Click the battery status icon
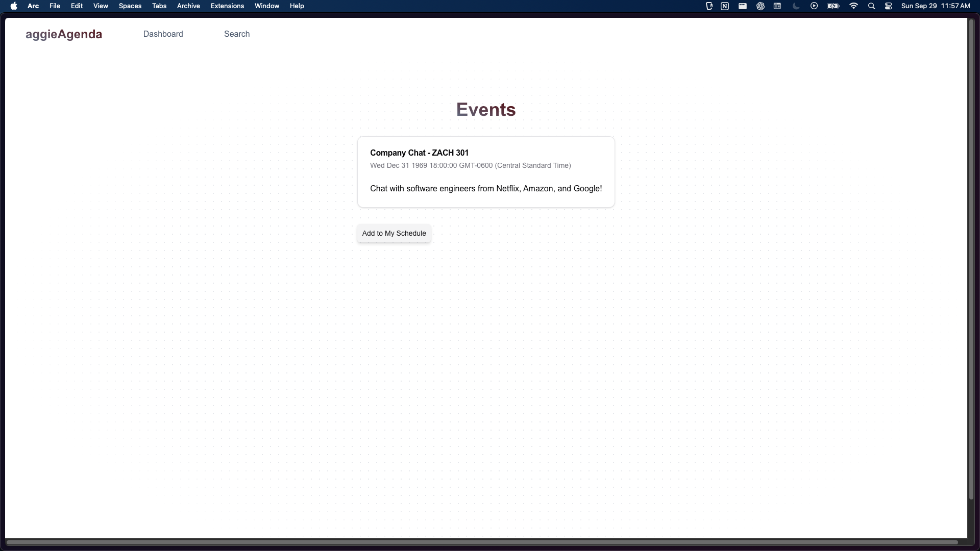The height and width of the screenshot is (551, 980). [833, 6]
